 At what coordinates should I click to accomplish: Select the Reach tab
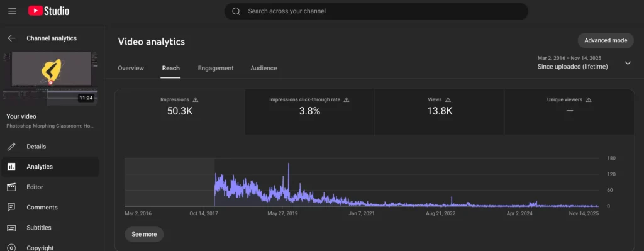click(x=171, y=68)
